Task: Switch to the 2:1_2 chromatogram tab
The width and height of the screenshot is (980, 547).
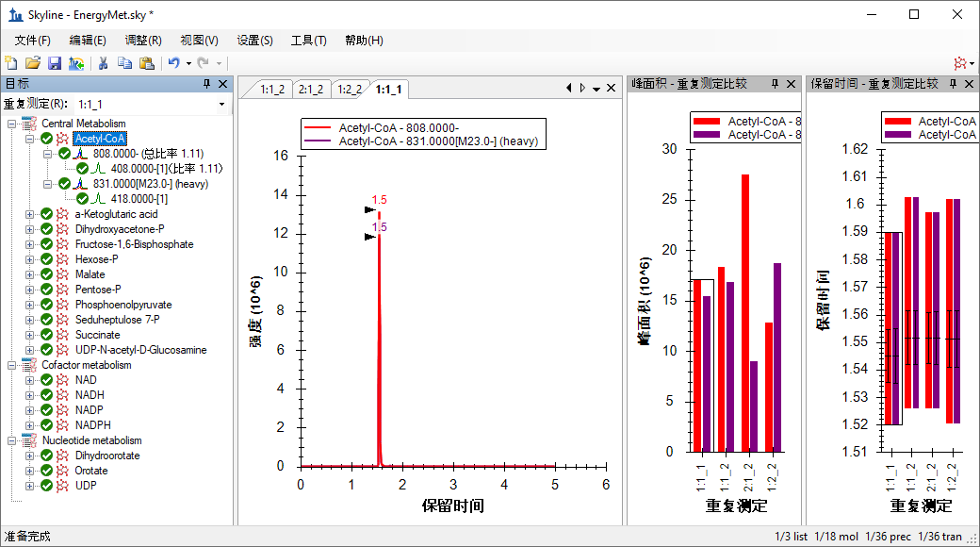Action: [311, 90]
